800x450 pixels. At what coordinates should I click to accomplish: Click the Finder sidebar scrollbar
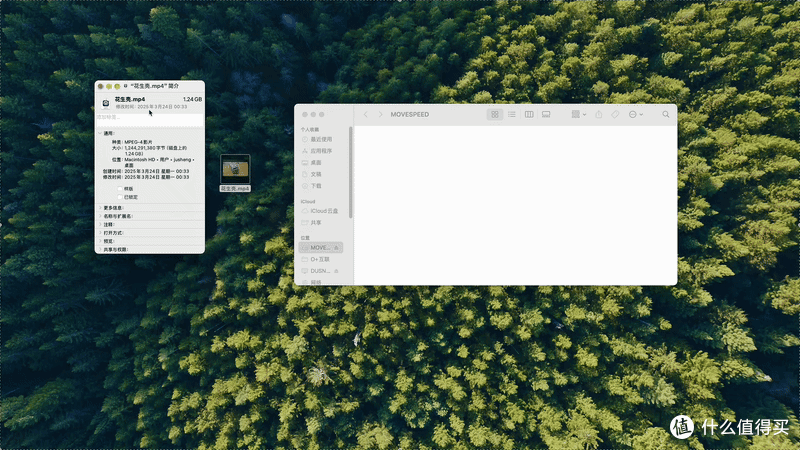tap(351, 172)
